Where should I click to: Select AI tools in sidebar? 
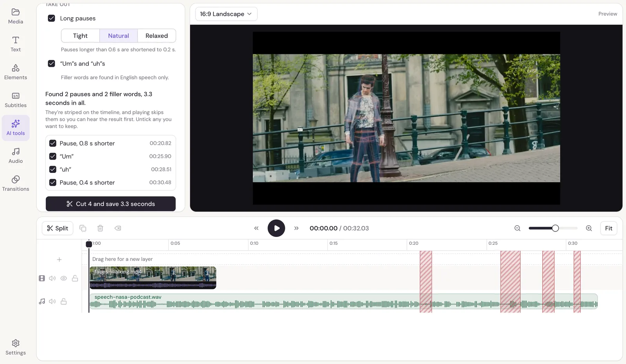click(x=16, y=128)
